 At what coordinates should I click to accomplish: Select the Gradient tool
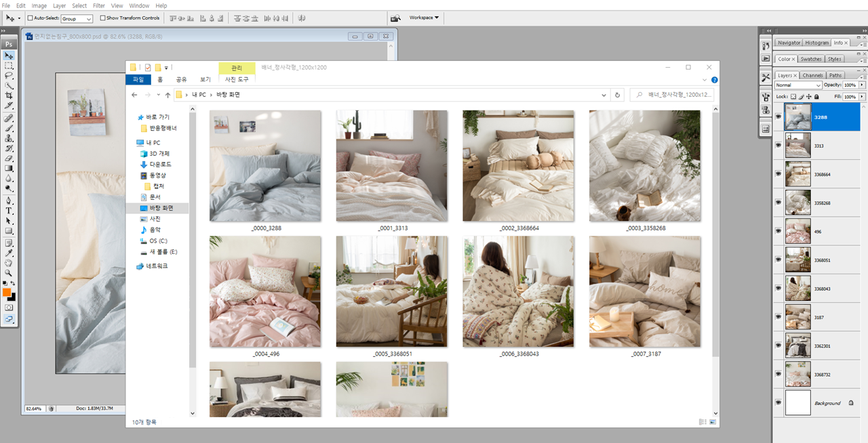9,168
